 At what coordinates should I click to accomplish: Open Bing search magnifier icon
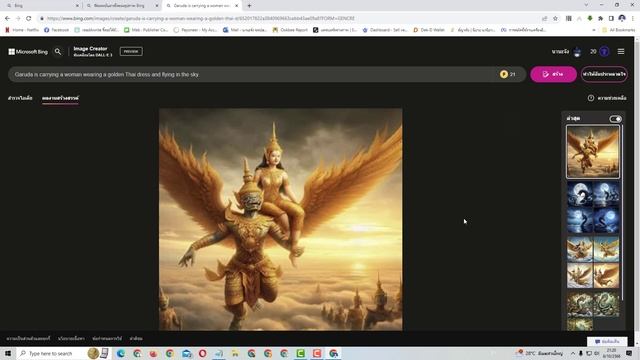click(58, 51)
